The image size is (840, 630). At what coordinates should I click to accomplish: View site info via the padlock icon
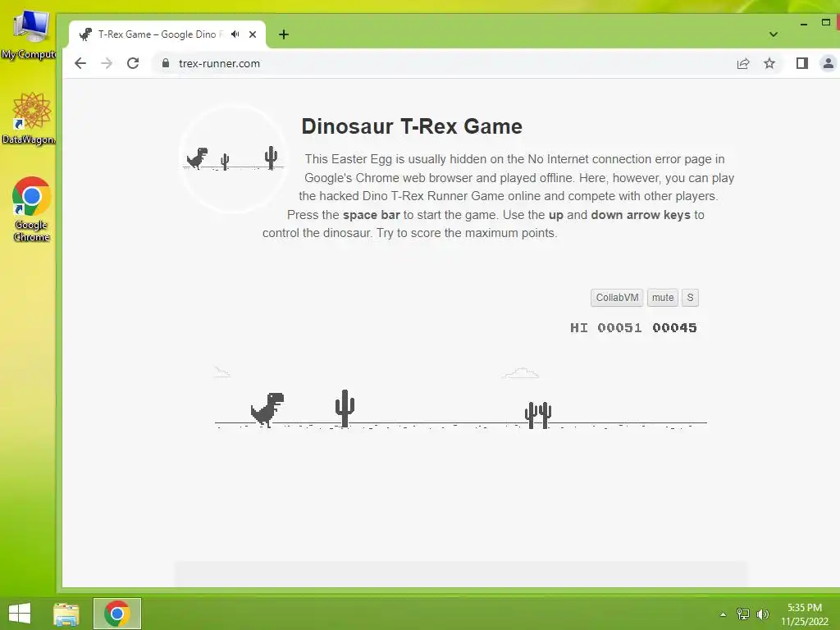[166, 63]
